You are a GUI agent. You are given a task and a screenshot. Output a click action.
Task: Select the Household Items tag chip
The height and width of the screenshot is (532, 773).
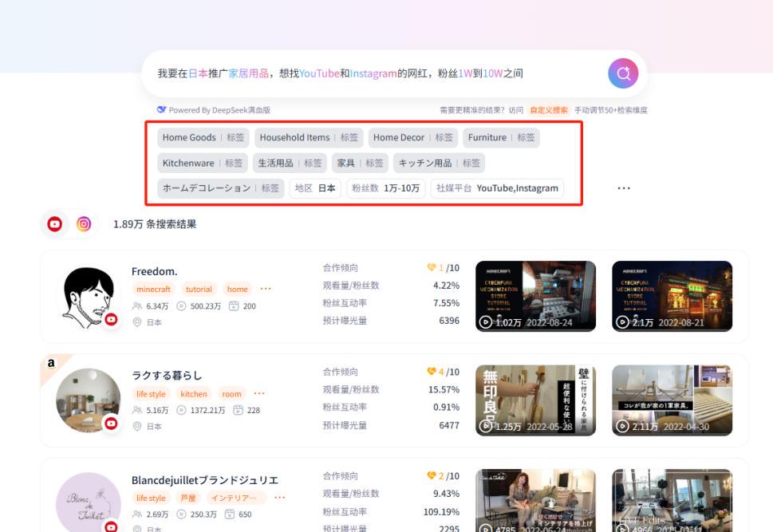pyautogui.click(x=309, y=137)
